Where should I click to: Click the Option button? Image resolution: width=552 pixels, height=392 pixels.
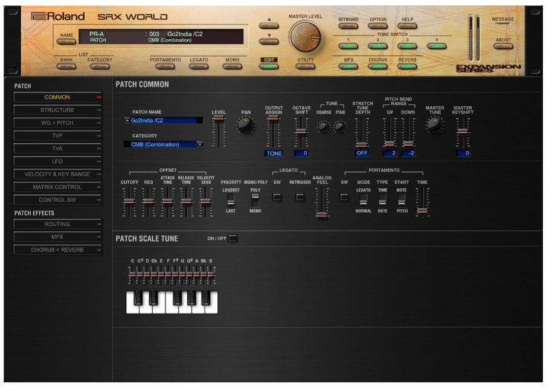tap(377, 26)
